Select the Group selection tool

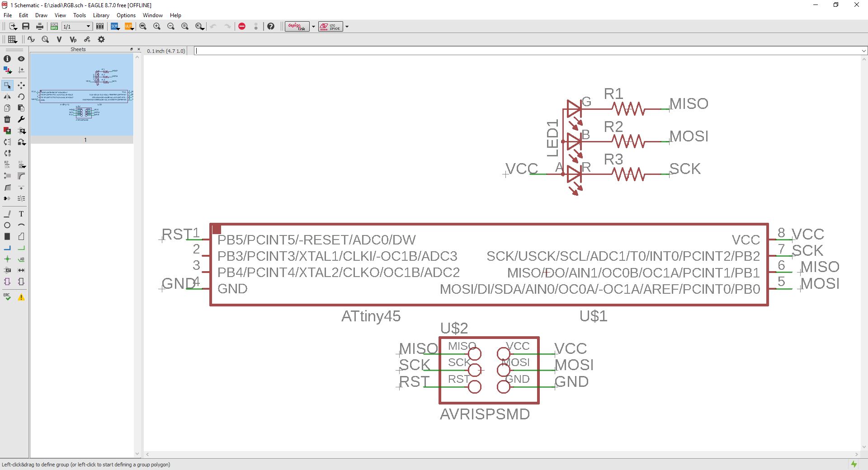[7, 85]
